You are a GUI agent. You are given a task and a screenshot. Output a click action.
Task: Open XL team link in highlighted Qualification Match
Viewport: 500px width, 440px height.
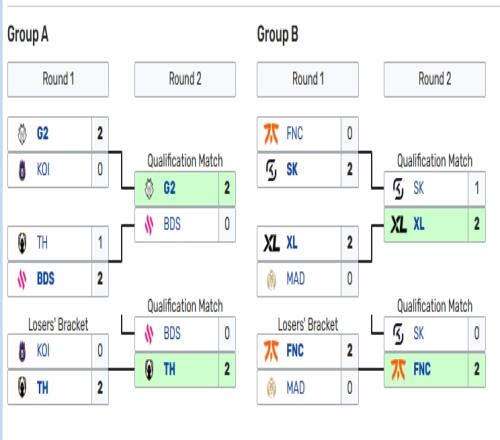419,224
